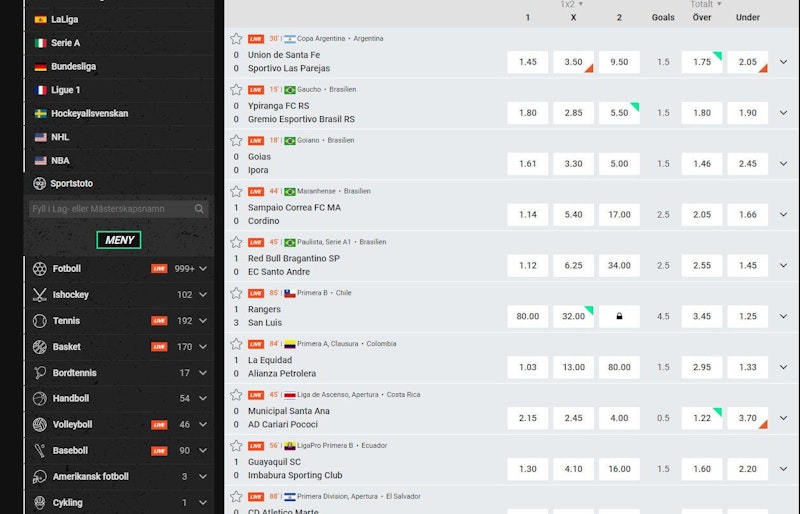Open the NHL league link
This screenshot has width=800, height=514.
click(60, 137)
